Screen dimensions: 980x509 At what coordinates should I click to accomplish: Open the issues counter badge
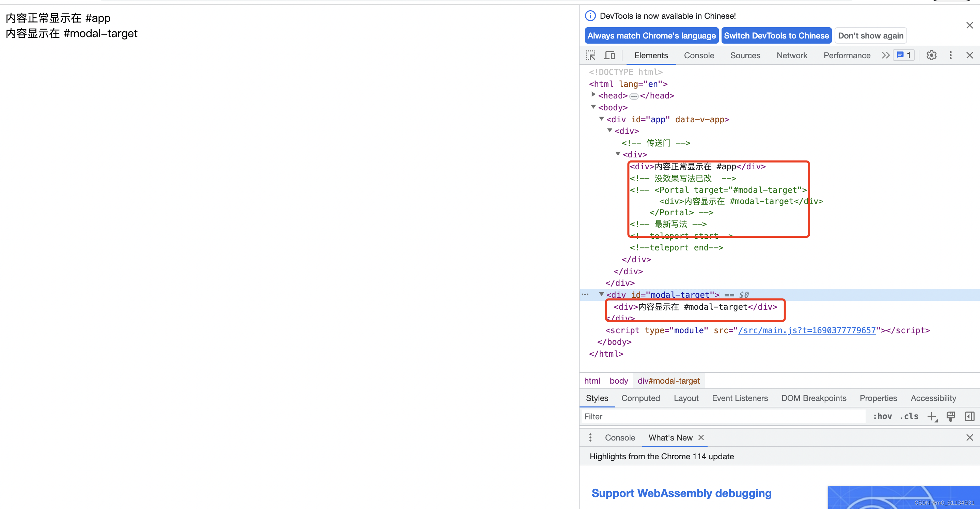pyautogui.click(x=904, y=56)
